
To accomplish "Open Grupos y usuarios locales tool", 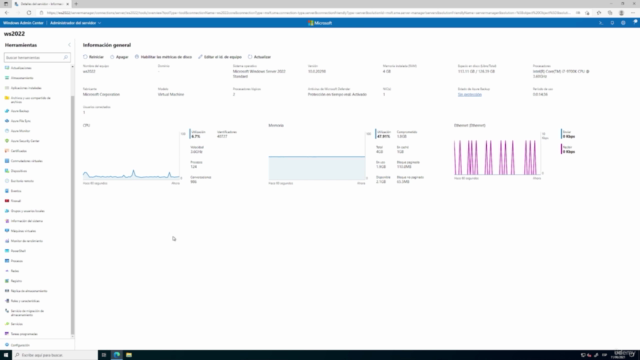I will click(27, 211).
